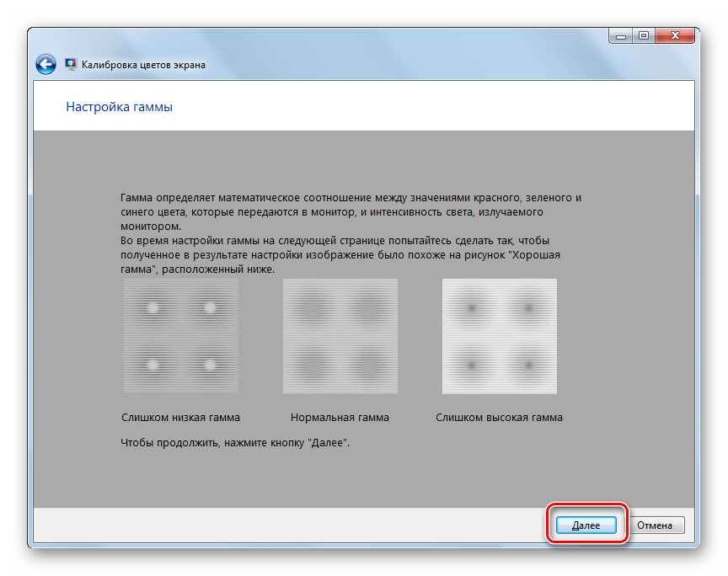Click the 'Слишком высокая гамма' caption
This screenshot has height=576, width=728.
(499, 418)
